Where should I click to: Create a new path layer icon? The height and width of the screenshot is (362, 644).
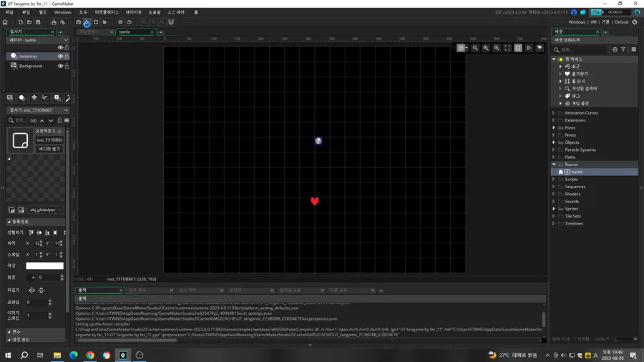pos(45,98)
